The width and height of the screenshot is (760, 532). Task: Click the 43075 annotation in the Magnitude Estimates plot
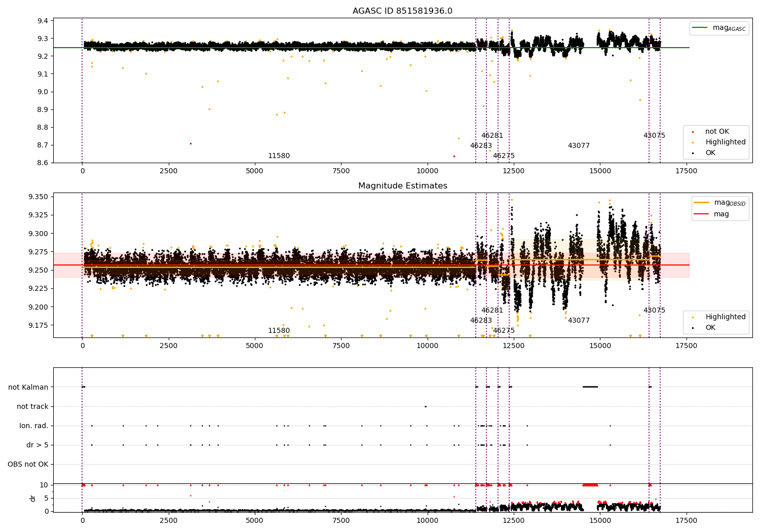(654, 311)
